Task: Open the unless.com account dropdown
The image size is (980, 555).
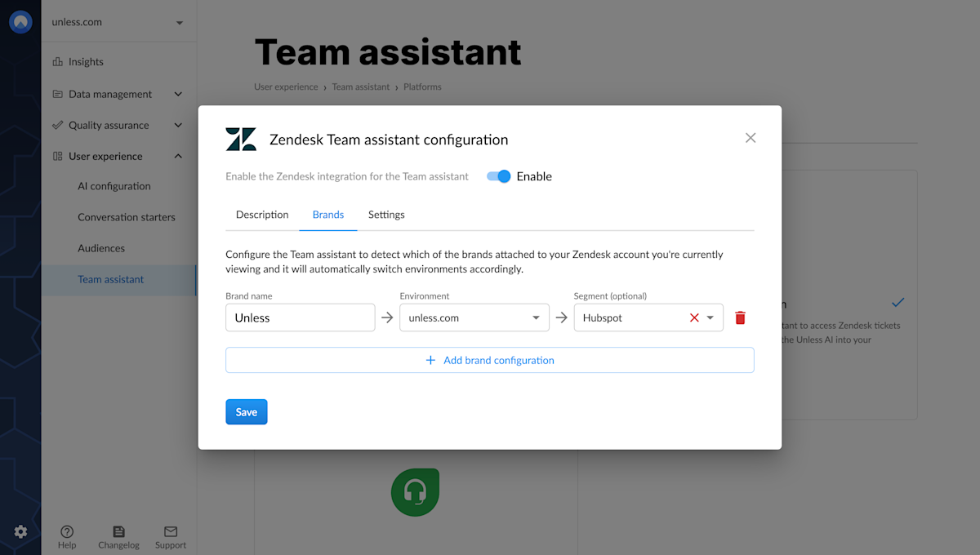Action: pyautogui.click(x=118, y=22)
